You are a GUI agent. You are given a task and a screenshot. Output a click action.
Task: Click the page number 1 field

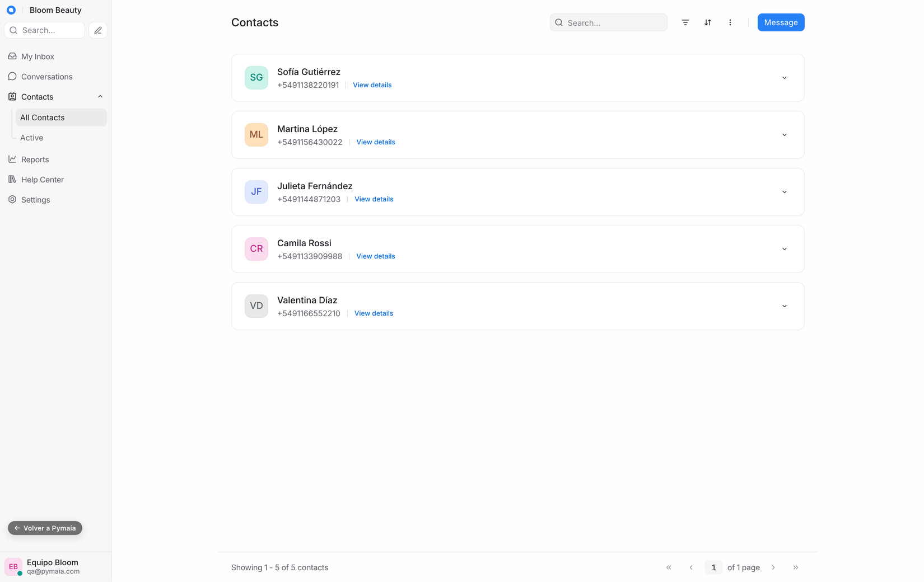713,567
